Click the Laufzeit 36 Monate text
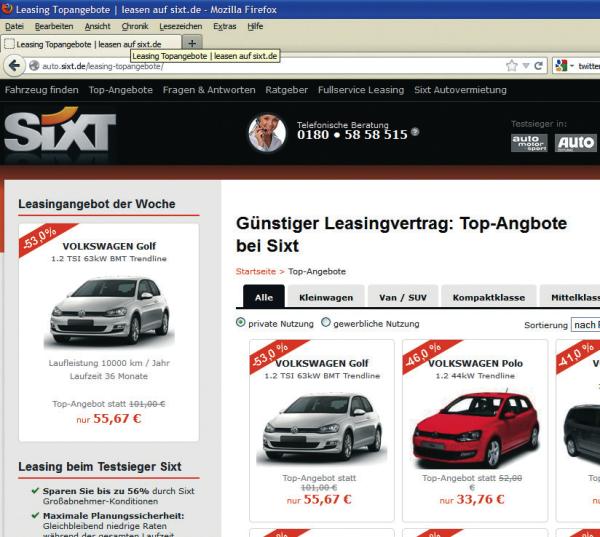 pyautogui.click(x=109, y=376)
